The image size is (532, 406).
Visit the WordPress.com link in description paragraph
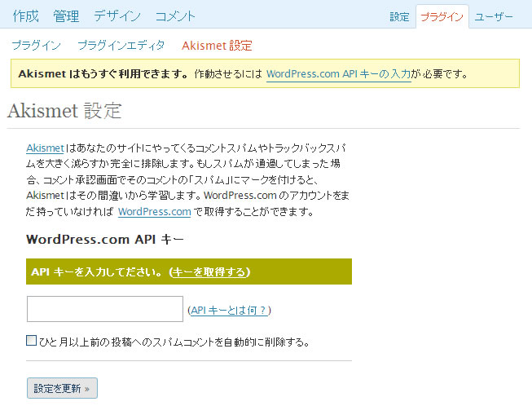154,211
